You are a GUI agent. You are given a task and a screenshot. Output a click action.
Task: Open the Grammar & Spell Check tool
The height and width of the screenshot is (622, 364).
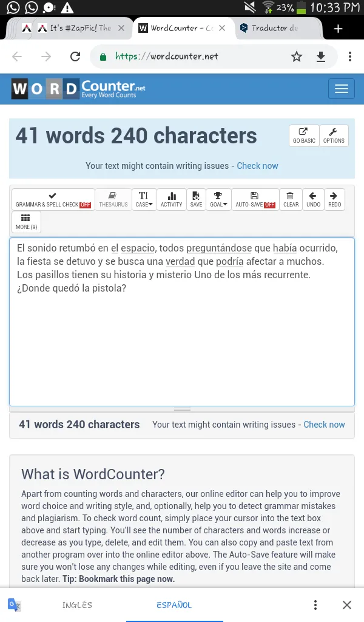click(53, 199)
